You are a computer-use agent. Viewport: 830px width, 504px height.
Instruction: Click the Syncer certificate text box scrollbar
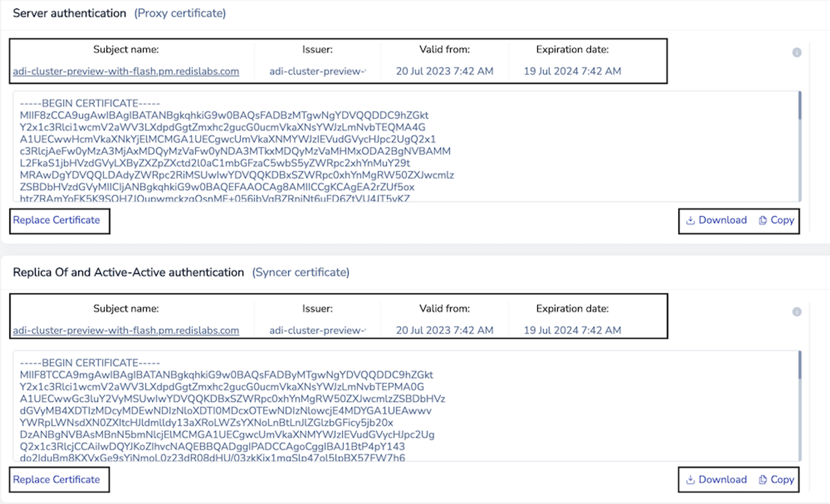pyautogui.click(x=800, y=365)
